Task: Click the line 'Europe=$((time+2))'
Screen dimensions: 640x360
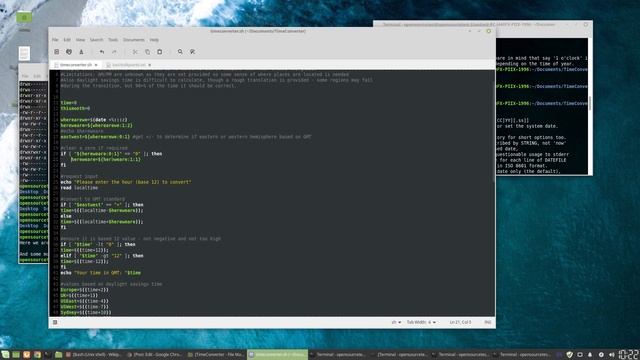Action: click(84, 290)
